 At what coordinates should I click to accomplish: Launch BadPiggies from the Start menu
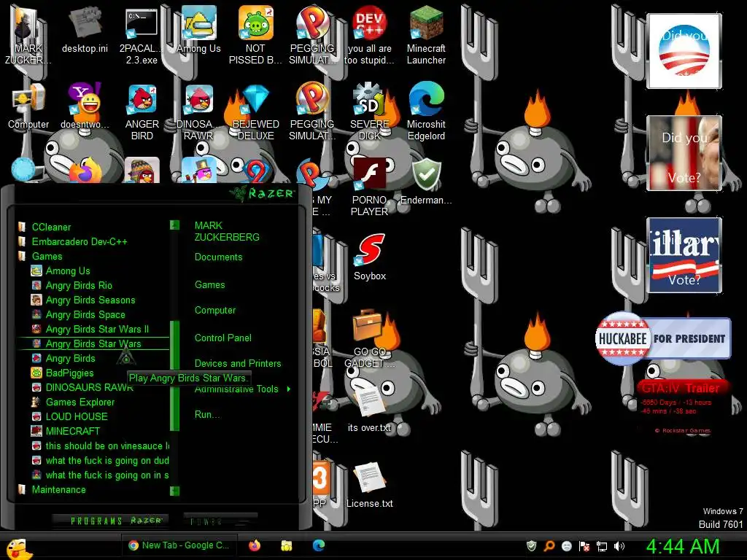tap(69, 373)
